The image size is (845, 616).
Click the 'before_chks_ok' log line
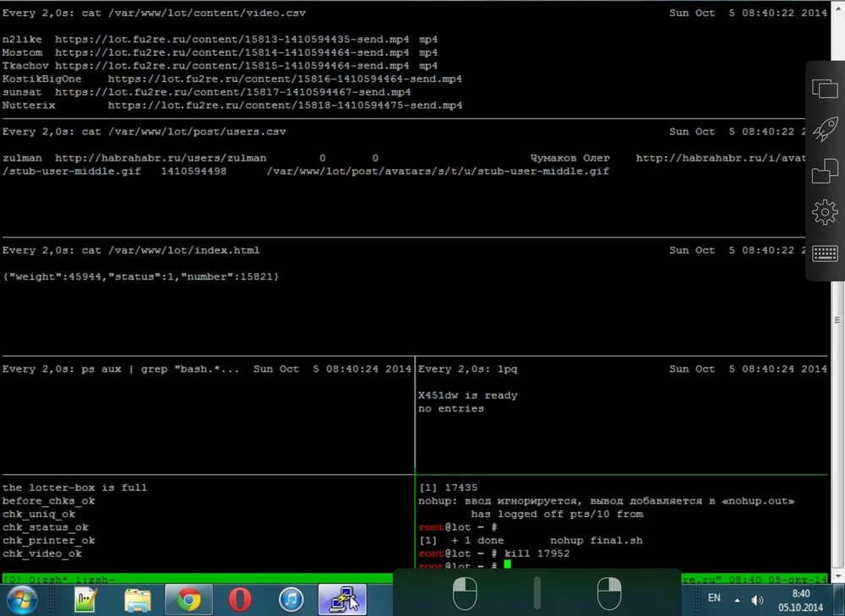[48, 501]
